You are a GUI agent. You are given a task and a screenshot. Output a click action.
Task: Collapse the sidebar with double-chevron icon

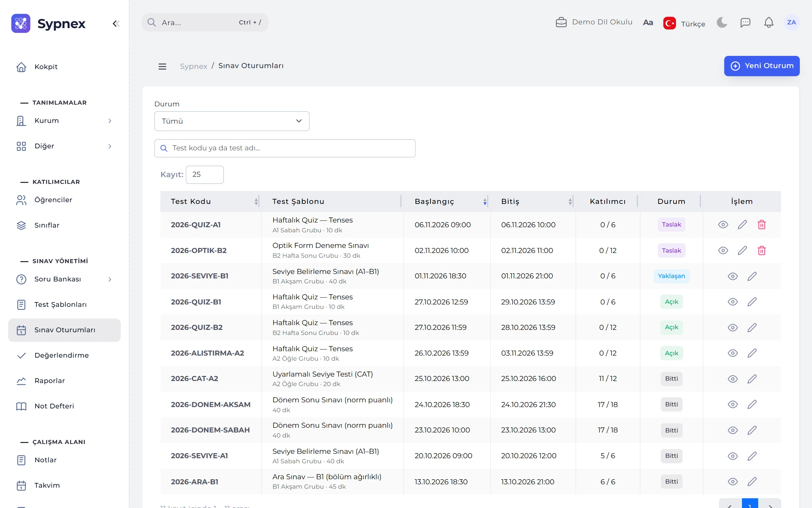tap(116, 23)
